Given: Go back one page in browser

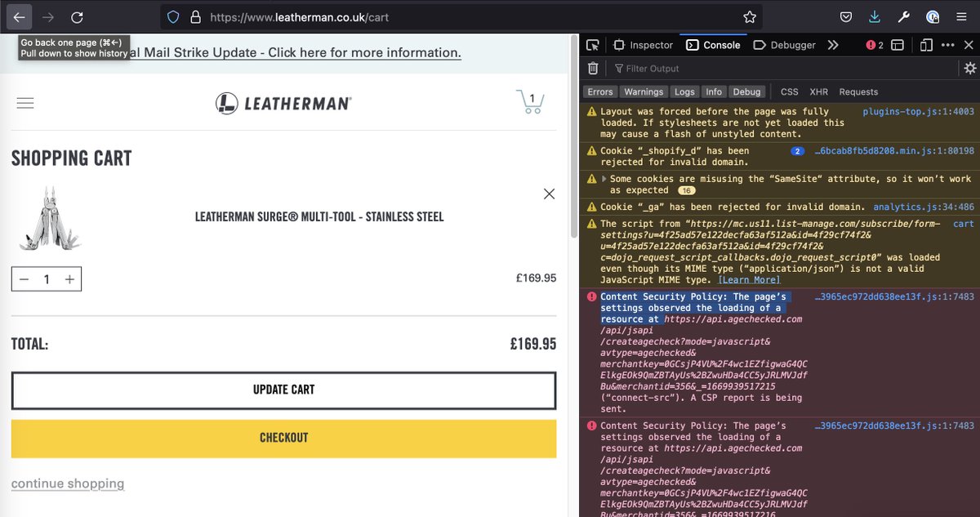Looking at the screenshot, I should coord(20,16).
